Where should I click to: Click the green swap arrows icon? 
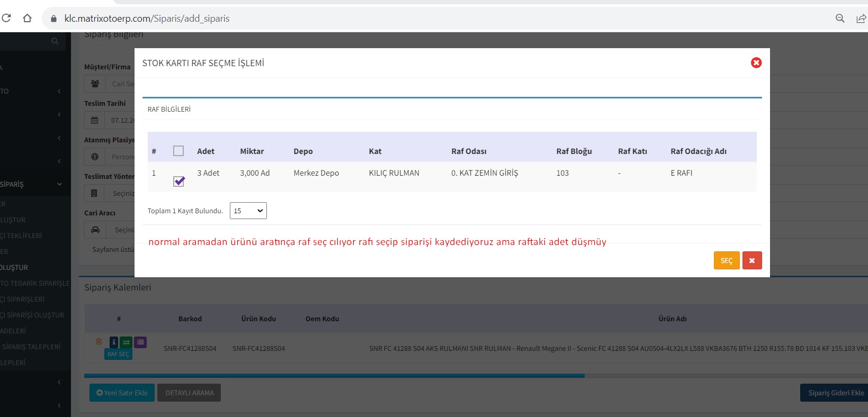pyautogui.click(x=126, y=342)
